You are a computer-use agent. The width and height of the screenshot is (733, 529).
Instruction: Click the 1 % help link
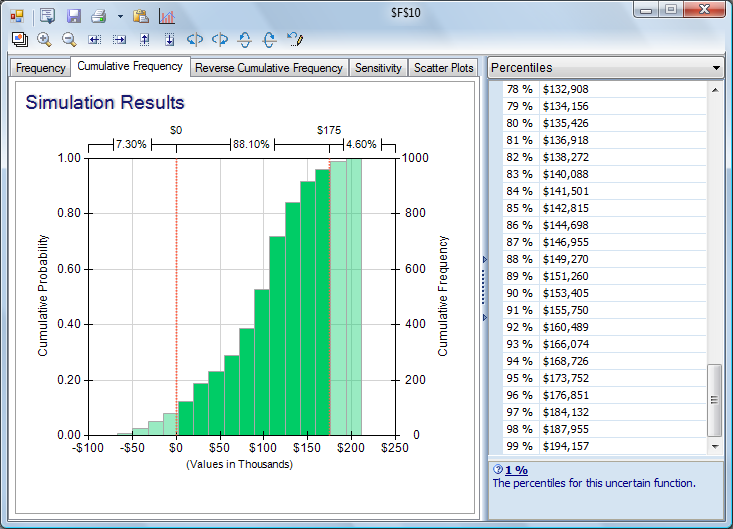pos(516,469)
